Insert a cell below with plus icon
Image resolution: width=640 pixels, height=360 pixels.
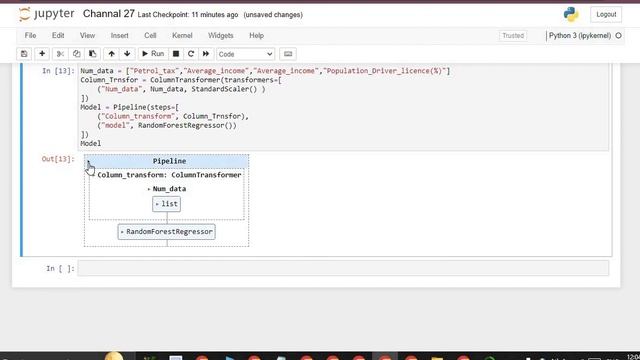[x=42, y=54]
